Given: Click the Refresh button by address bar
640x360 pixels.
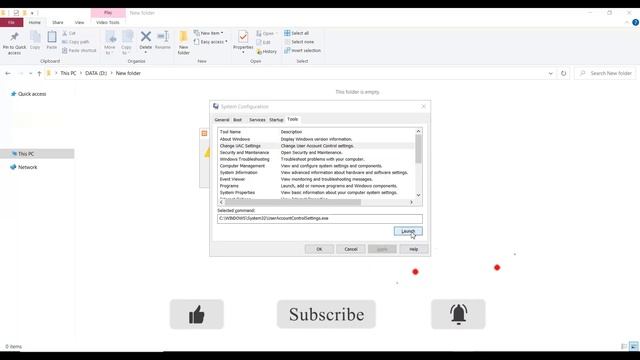Looking at the screenshot, I should pos(563,73).
